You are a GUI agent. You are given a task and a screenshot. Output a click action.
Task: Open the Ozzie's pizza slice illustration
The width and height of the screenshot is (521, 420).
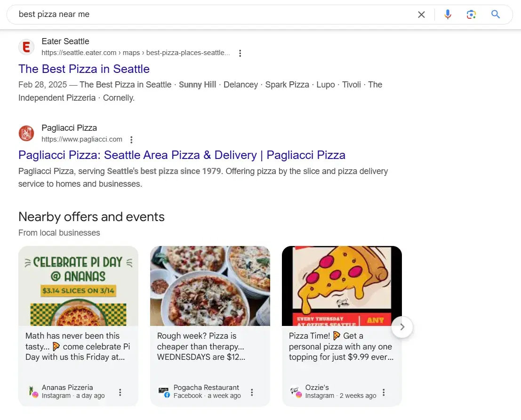point(342,286)
